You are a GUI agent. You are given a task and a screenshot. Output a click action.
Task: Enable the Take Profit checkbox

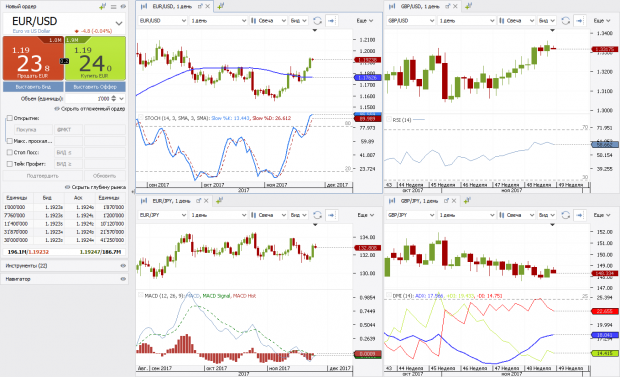(x=9, y=164)
